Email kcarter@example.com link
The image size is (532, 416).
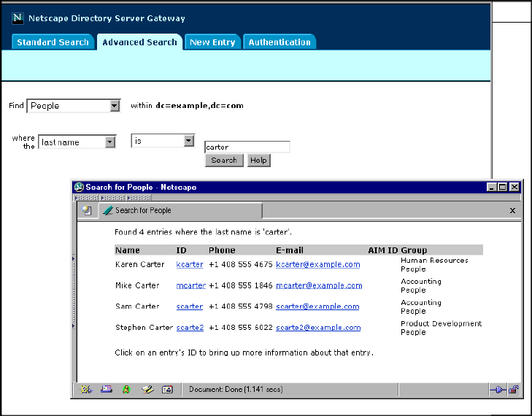coord(318,264)
